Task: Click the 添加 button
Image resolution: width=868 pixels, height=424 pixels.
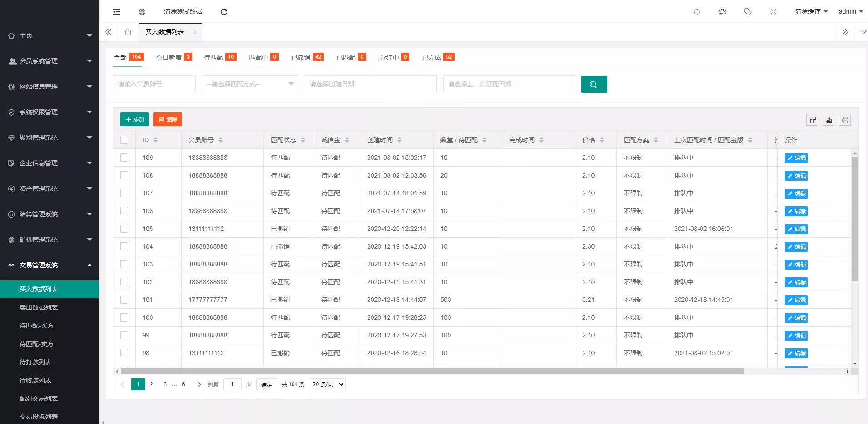Action: pyautogui.click(x=134, y=119)
